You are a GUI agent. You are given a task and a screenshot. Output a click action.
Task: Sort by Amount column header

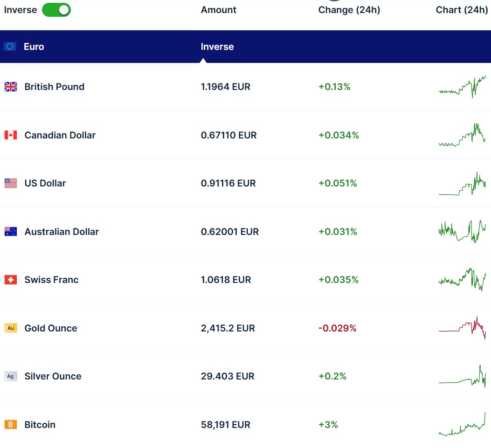point(218,10)
